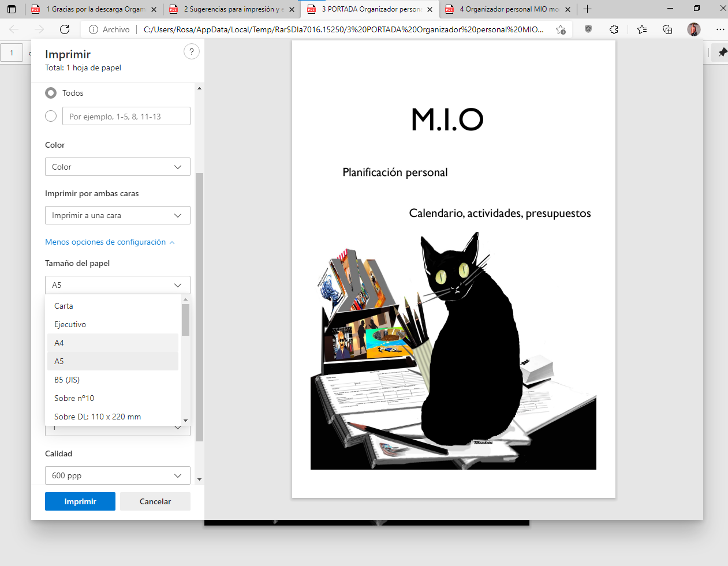Click the Imprimir button
This screenshot has height=566, width=728.
[80, 501]
